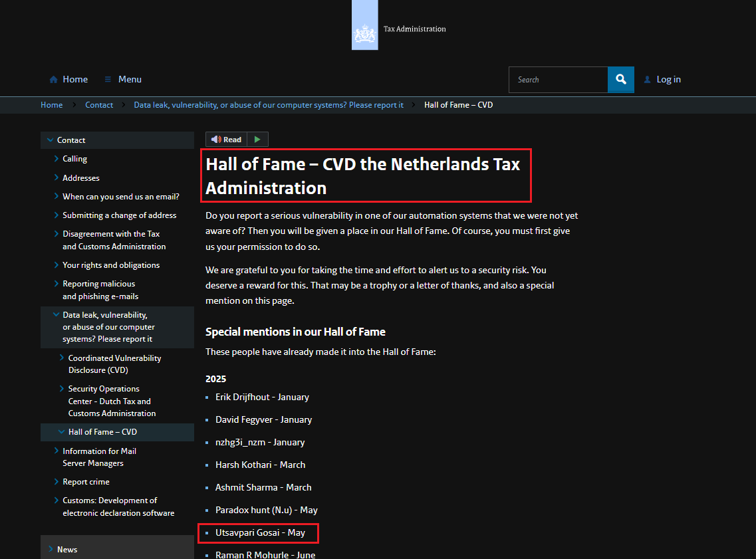756x559 pixels.
Task: Open the Menu item in the navigation bar
Action: 130,80
